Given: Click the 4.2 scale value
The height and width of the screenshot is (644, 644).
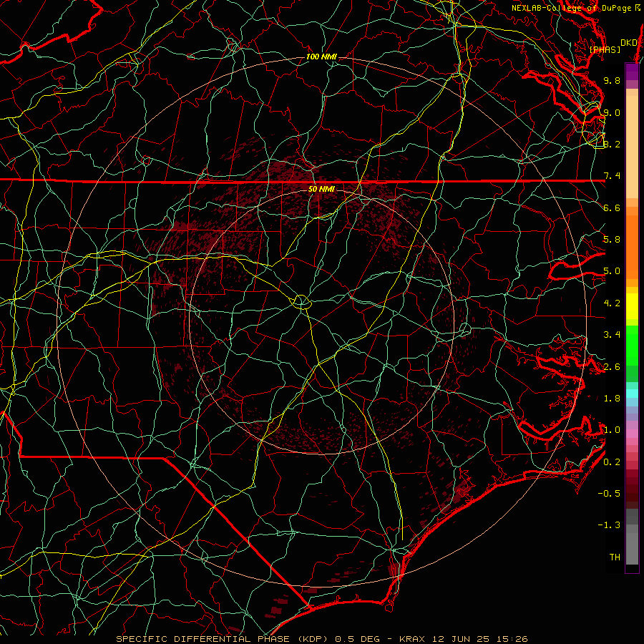Looking at the screenshot, I should (612, 303).
